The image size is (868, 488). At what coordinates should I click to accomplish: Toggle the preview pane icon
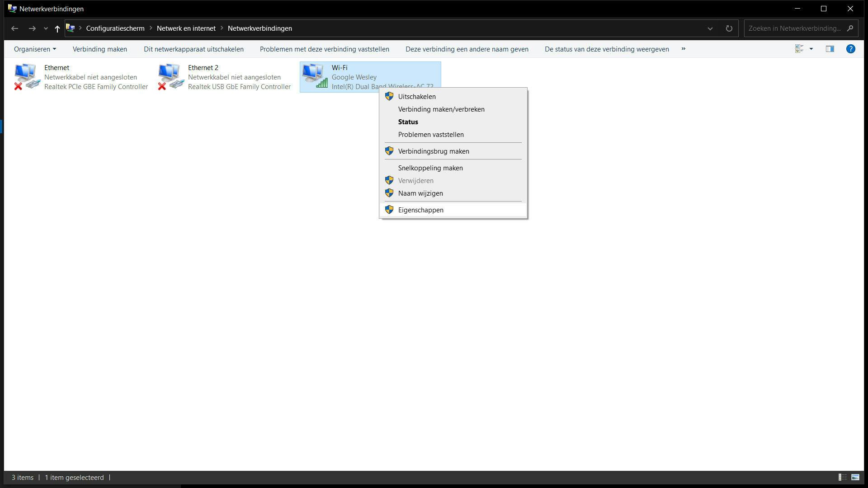click(830, 49)
